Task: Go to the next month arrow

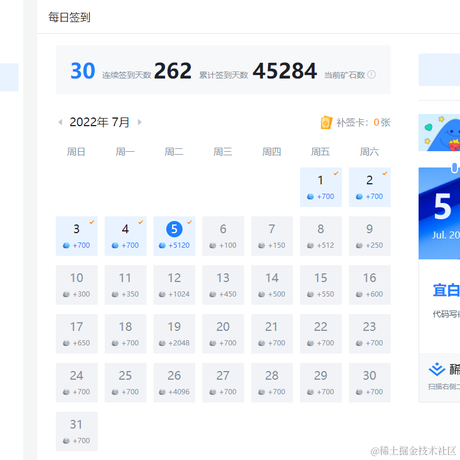Action: (x=140, y=122)
